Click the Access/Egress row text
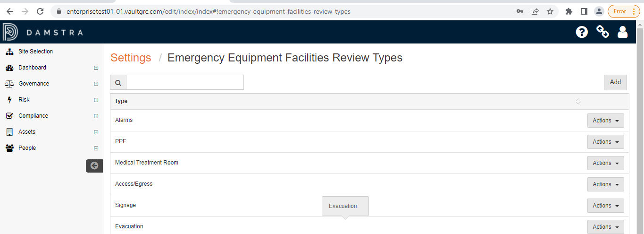This screenshot has width=644, height=234. pyautogui.click(x=134, y=184)
